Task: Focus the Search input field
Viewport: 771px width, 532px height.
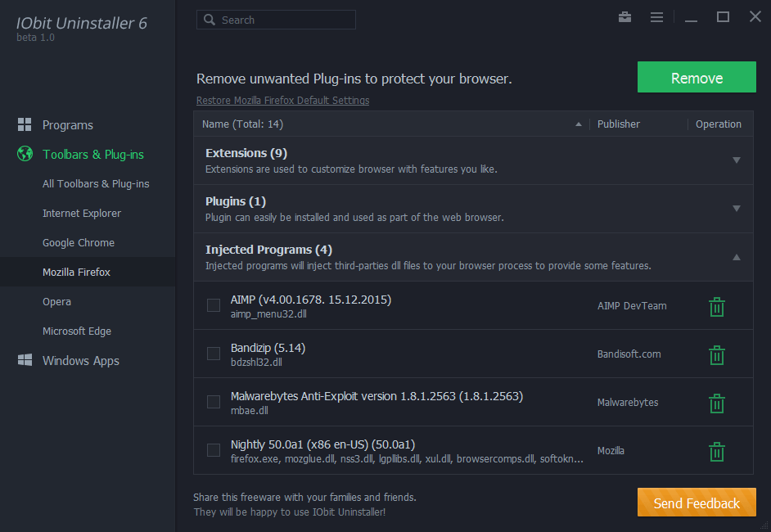Action: [276, 20]
